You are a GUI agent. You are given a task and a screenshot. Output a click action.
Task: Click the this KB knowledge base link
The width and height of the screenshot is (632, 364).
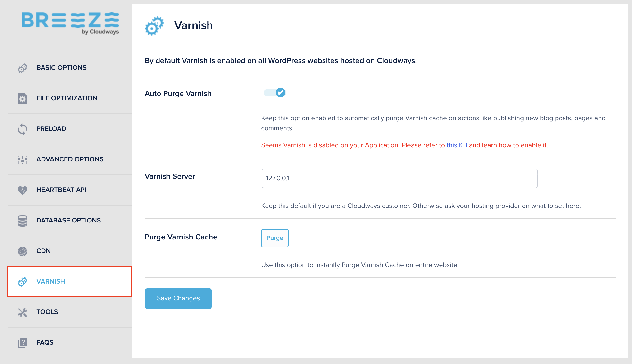point(457,145)
